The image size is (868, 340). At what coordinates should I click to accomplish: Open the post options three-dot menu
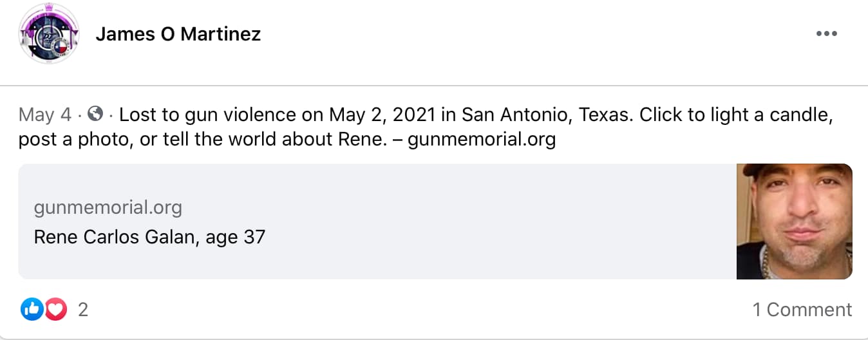pyautogui.click(x=826, y=34)
